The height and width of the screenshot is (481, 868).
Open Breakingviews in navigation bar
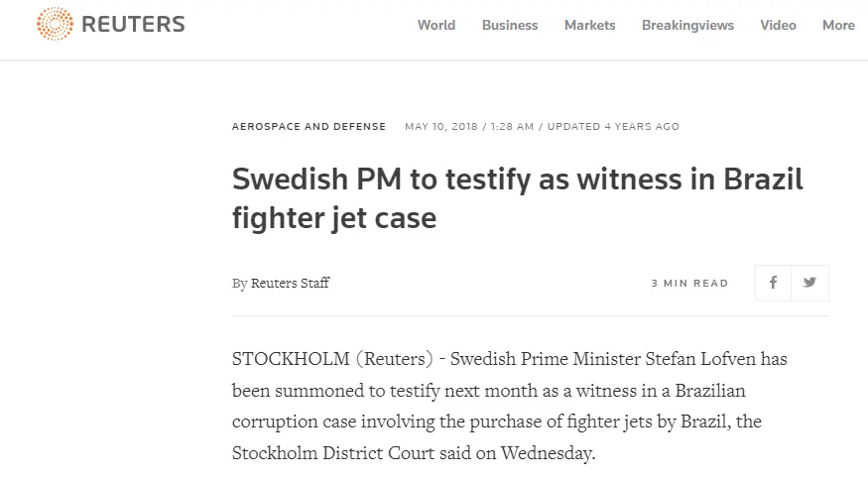coord(687,26)
